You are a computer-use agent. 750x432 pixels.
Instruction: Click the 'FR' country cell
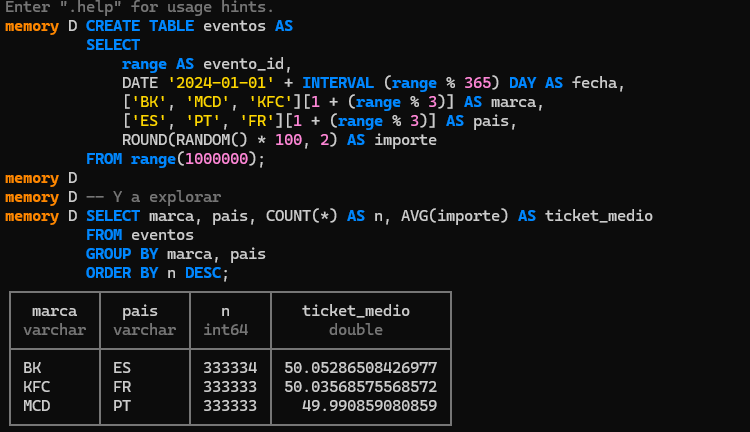(121, 387)
